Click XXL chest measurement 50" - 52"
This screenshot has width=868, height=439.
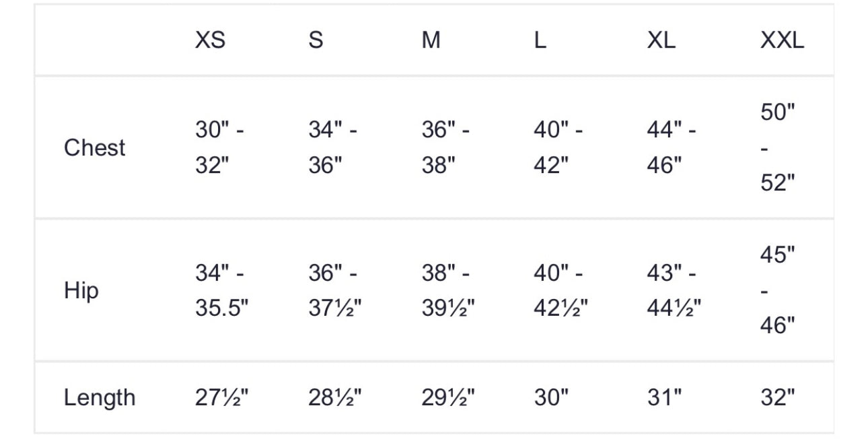click(778, 147)
